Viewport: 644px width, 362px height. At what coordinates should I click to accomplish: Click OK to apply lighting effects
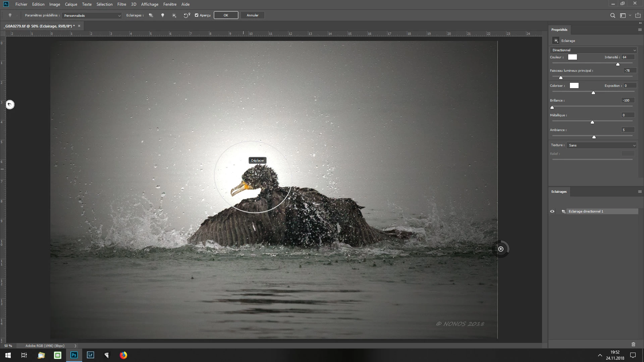(226, 15)
